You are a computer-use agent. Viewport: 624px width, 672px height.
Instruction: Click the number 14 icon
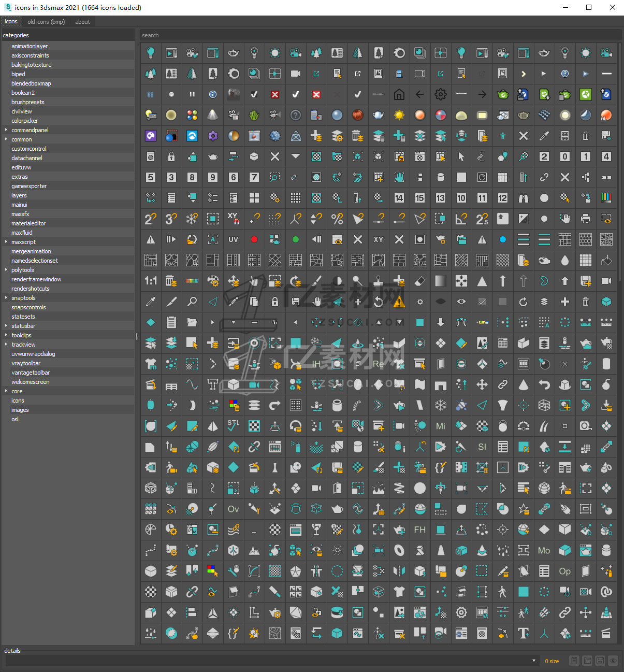(x=399, y=198)
